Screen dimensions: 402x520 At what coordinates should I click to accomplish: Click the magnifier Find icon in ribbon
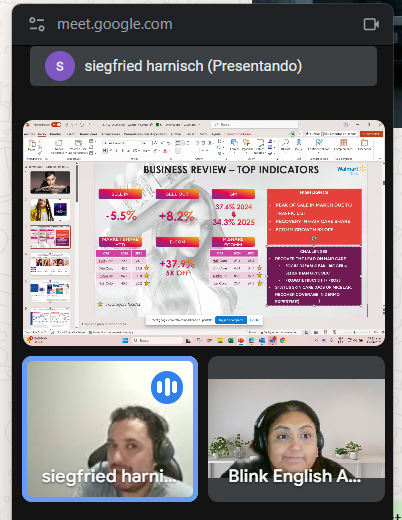tap(285, 143)
